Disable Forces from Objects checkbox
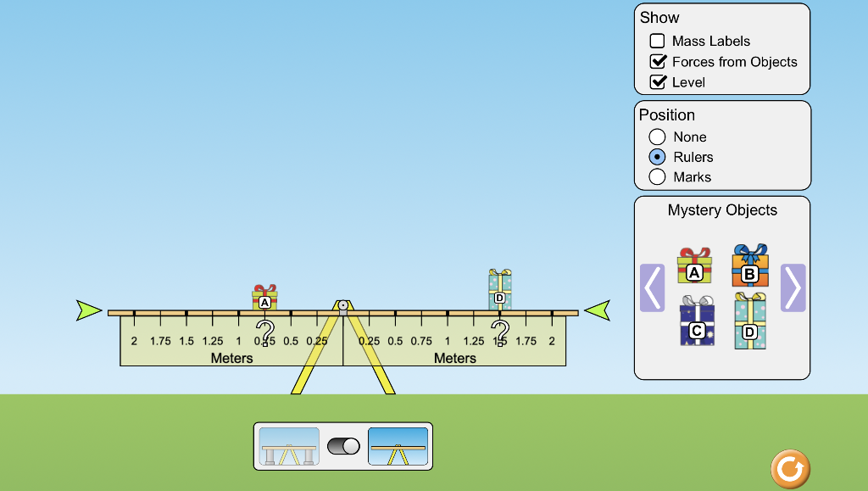This screenshot has height=491, width=868. [x=657, y=61]
